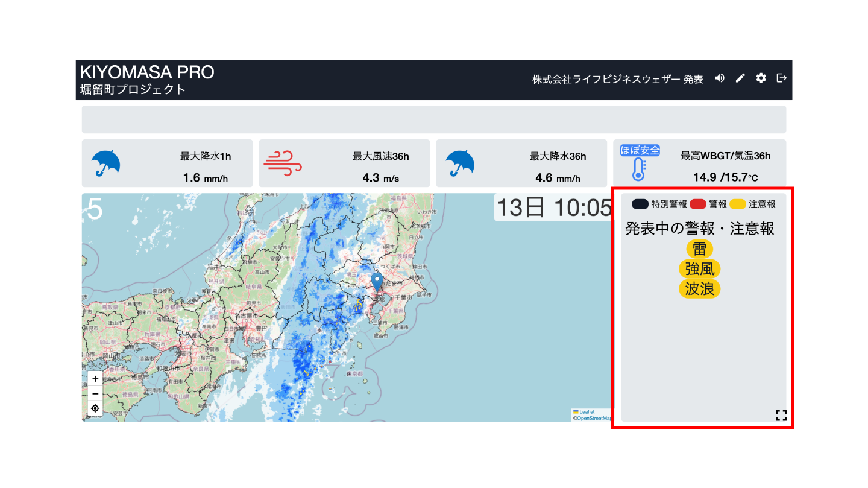The width and height of the screenshot is (868, 488).
Task: Click the red wind speed icon
Action: (282, 163)
